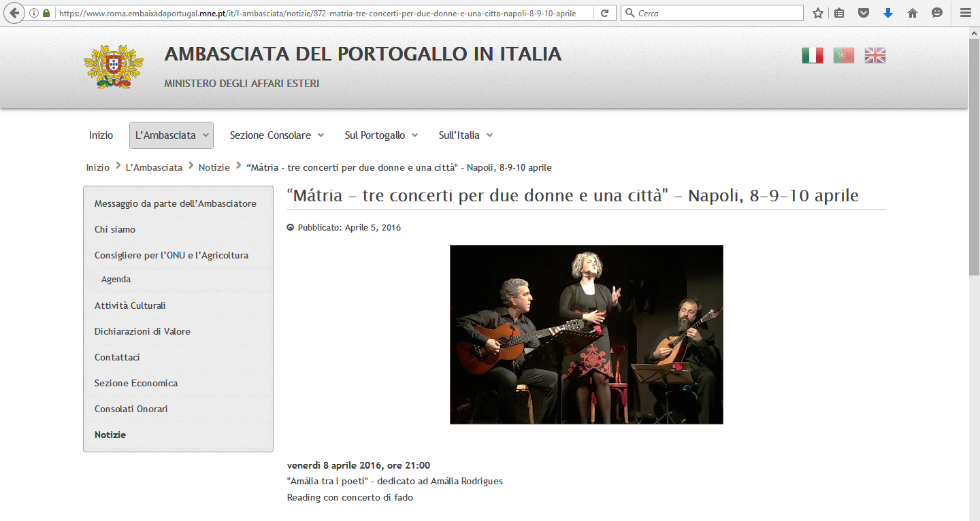Open Chi siamo in the sidebar

pos(115,229)
